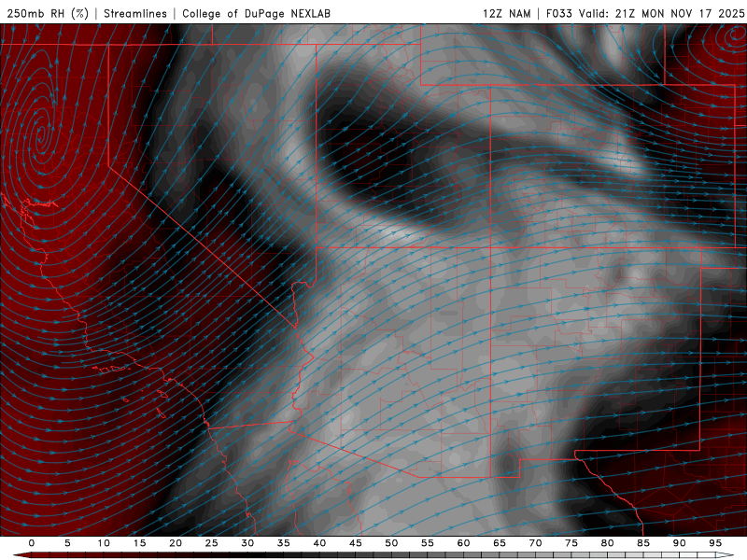Click the colorbar label "90"
Viewport: 747px width, 560px height.
tap(679, 543)
